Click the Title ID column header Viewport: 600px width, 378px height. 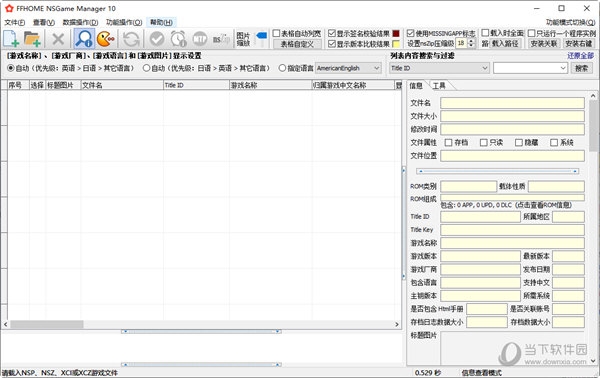point(196,85)
